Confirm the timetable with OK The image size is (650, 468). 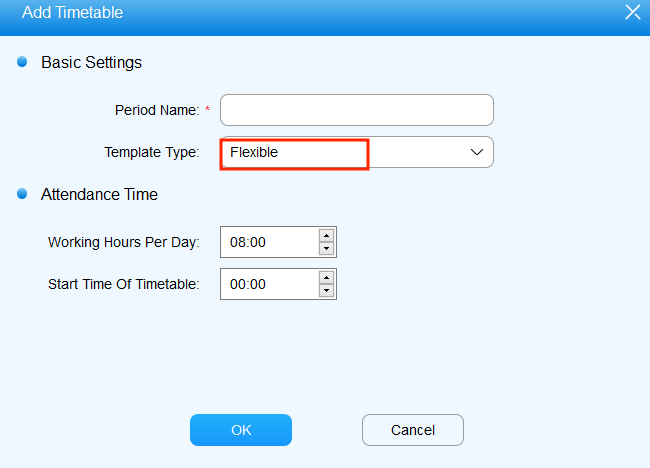click(x=241, y=430)
